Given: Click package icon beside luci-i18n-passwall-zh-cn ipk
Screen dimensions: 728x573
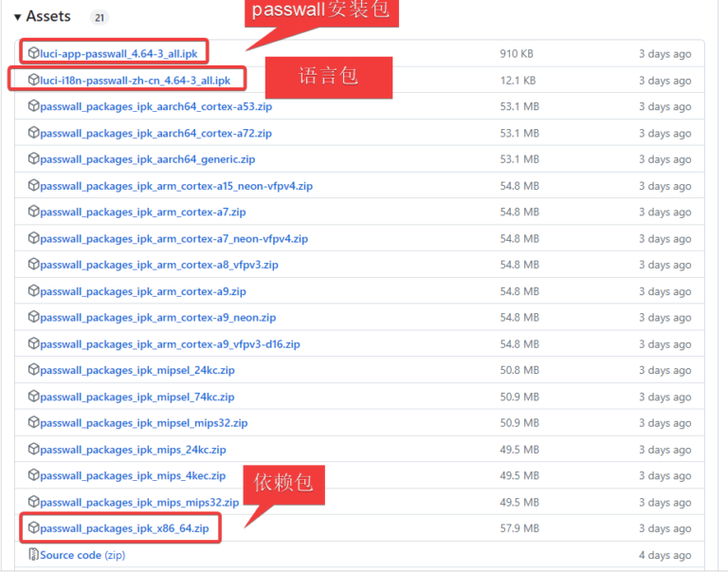Looking at the screenshot, I should pos(34,81).
